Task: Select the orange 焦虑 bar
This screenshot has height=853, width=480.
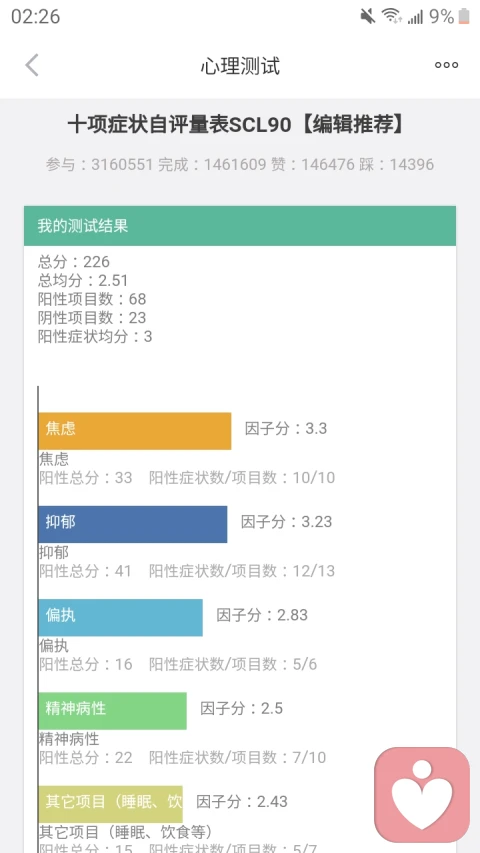Action: 135,431
